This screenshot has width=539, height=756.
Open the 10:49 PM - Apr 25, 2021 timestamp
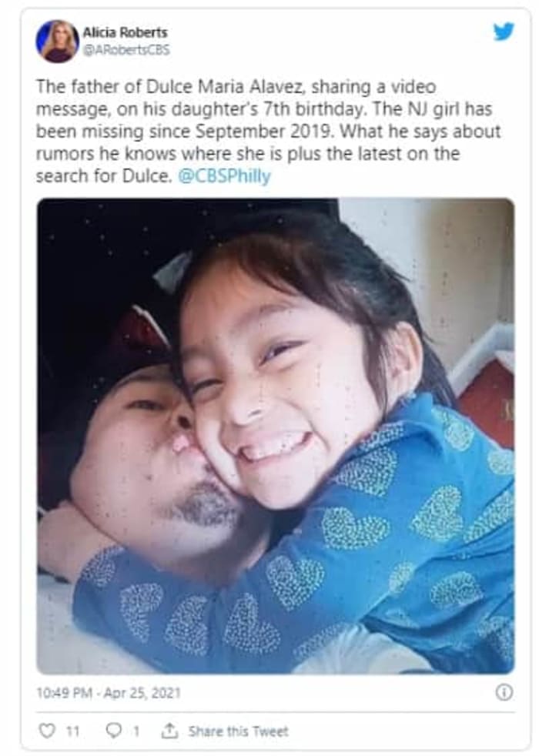coord(109,693)
